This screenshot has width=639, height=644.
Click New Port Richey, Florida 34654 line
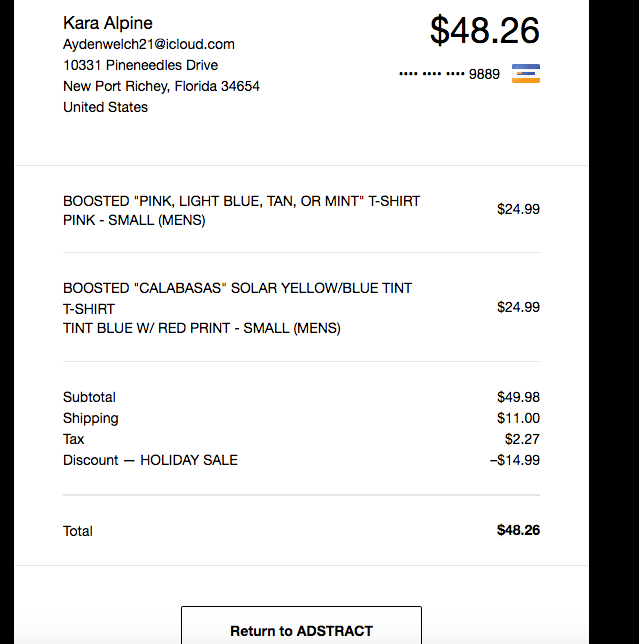[161, 86]
